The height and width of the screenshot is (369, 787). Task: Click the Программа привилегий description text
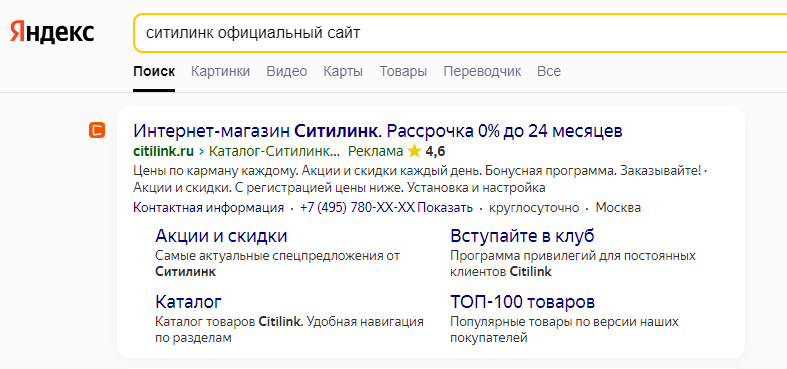tap(573, 264)
